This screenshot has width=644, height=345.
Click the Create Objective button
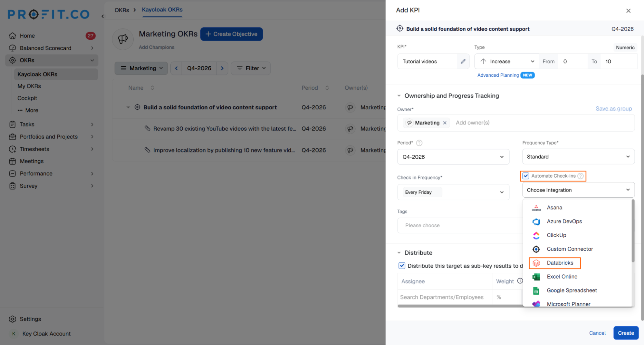pyautogui.click(x=231, y=34)
